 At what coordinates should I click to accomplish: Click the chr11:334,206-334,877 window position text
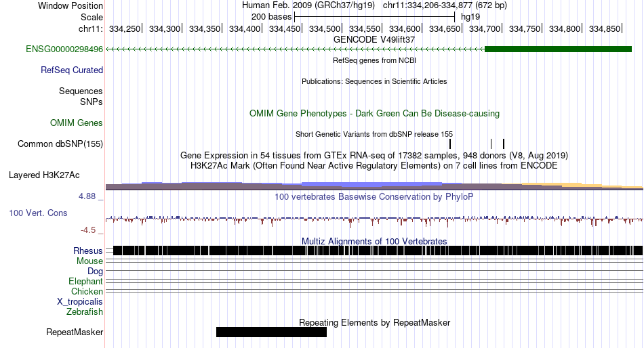[445, 5]
